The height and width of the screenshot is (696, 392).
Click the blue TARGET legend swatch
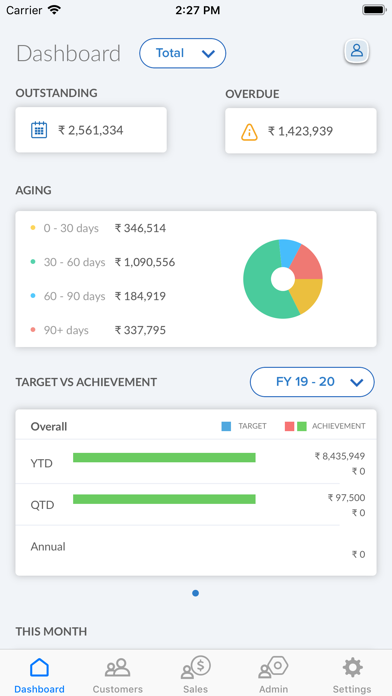[226, 427]
